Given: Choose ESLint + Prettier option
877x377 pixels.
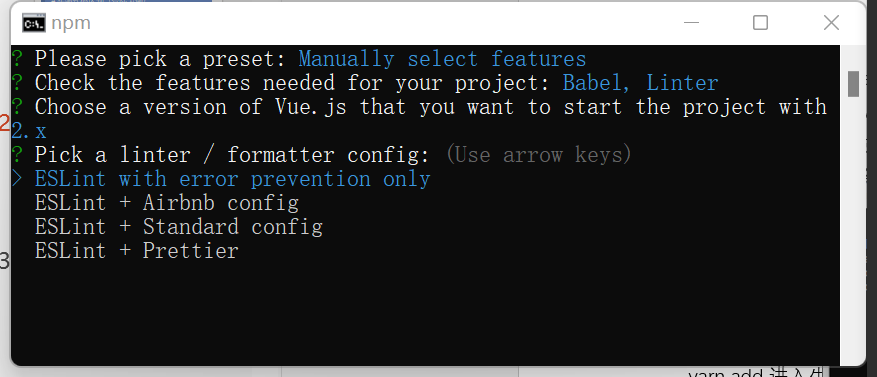Looking at the screenshot, I should point(136,251).
